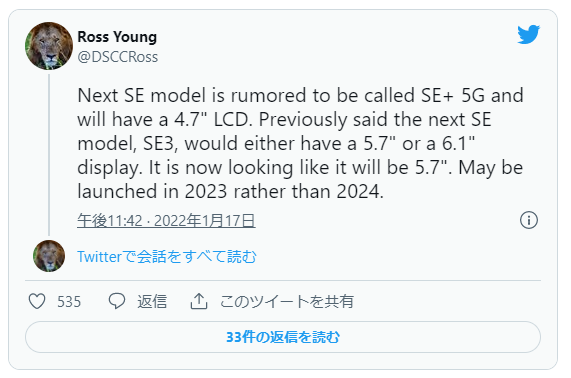Open the Ross Young display name
This screenshot has width=571, height=378.
pos(117,37)
